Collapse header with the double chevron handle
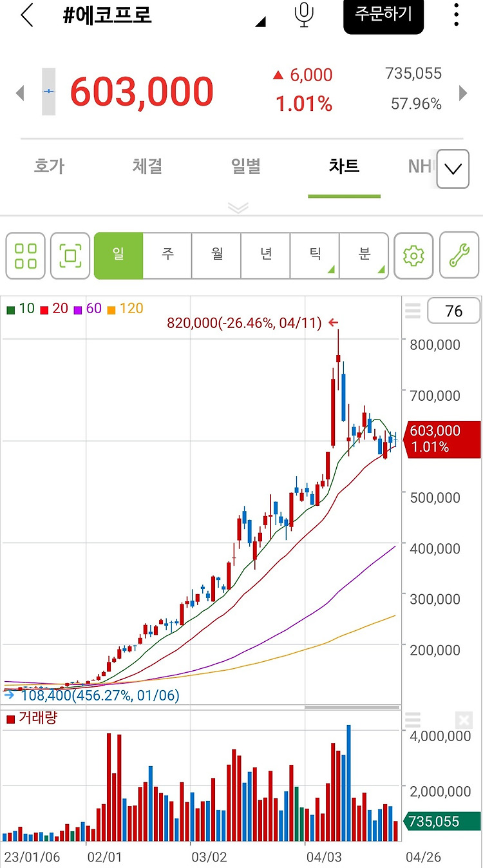 click(238, 207)
